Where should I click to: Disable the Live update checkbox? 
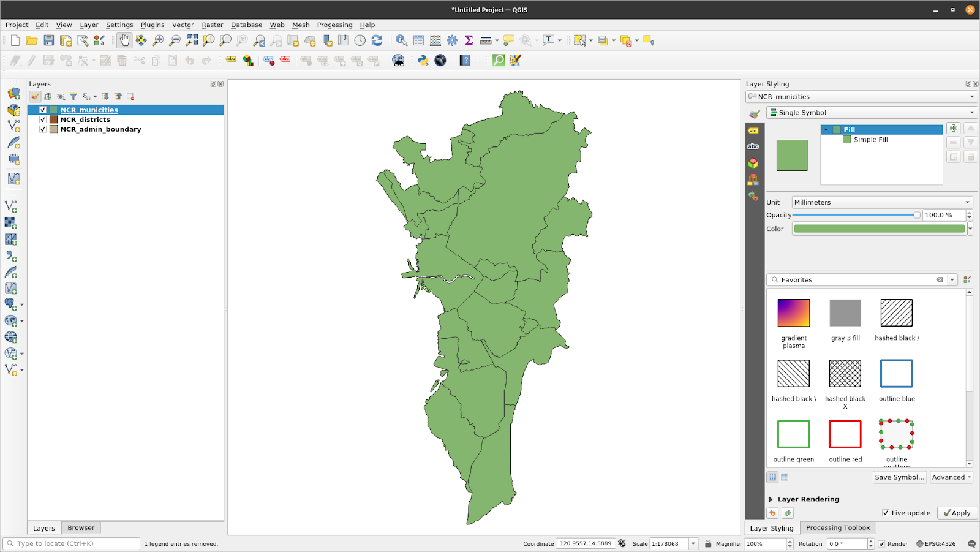pyautogui.click(x=886, y=513)
